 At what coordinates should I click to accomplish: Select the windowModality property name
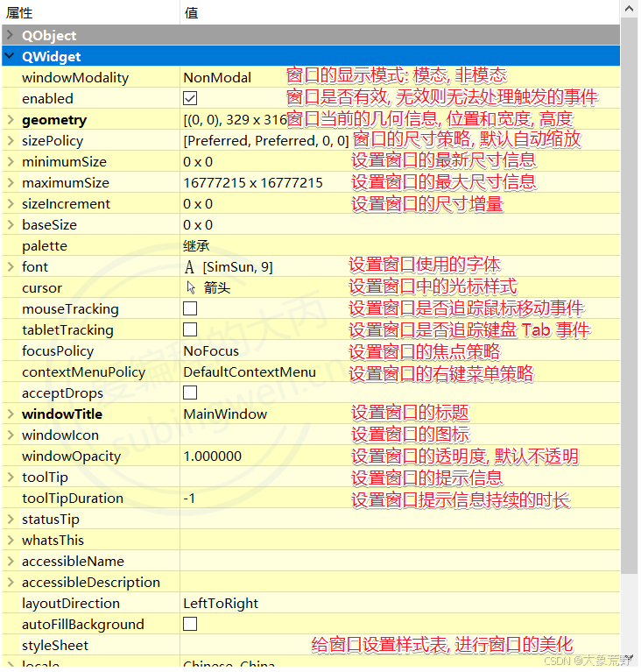point(75,78)
